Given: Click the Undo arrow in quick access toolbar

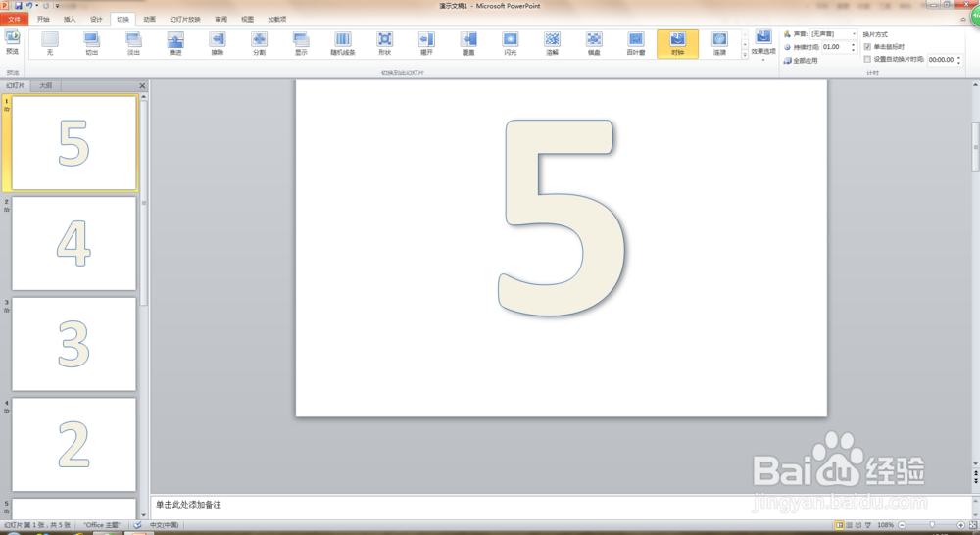Looking at the screenshot, I should tap(28, 6).
